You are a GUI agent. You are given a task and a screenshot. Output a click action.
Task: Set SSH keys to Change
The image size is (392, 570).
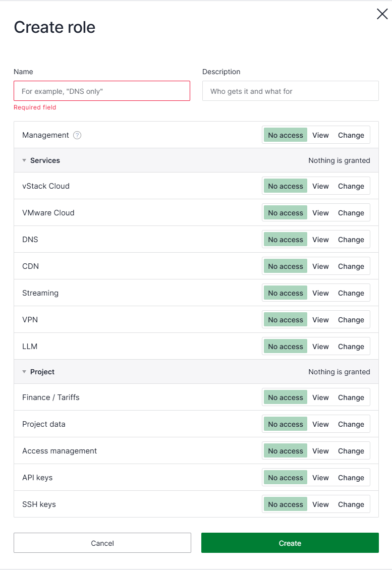coord(351,504)
